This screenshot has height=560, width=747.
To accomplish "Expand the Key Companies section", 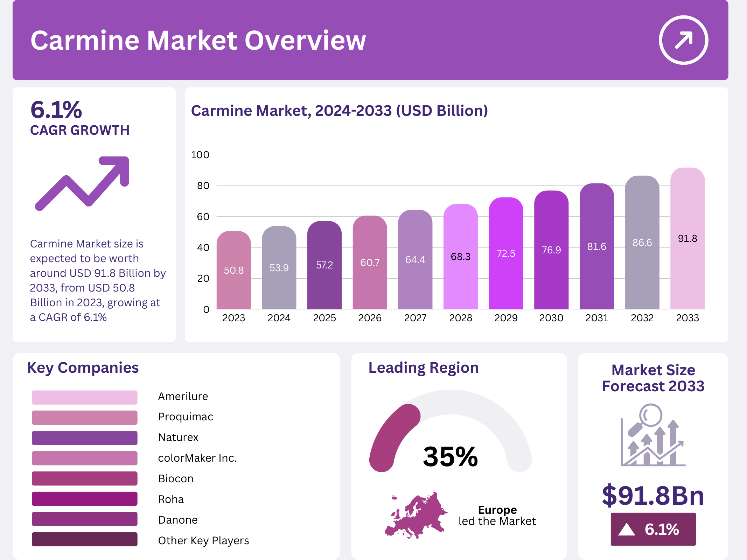I will point(83,368).
